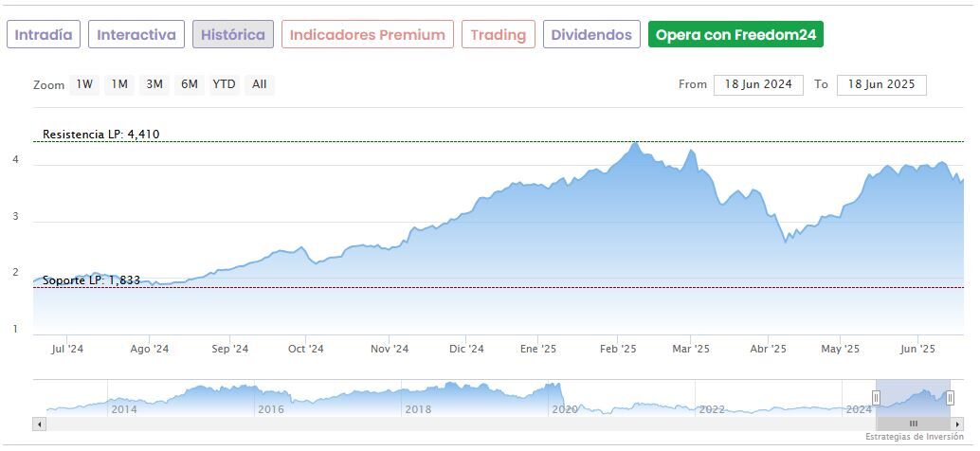Open the Histórica tab
Screen dimensions: 980x451
point(233,35)
